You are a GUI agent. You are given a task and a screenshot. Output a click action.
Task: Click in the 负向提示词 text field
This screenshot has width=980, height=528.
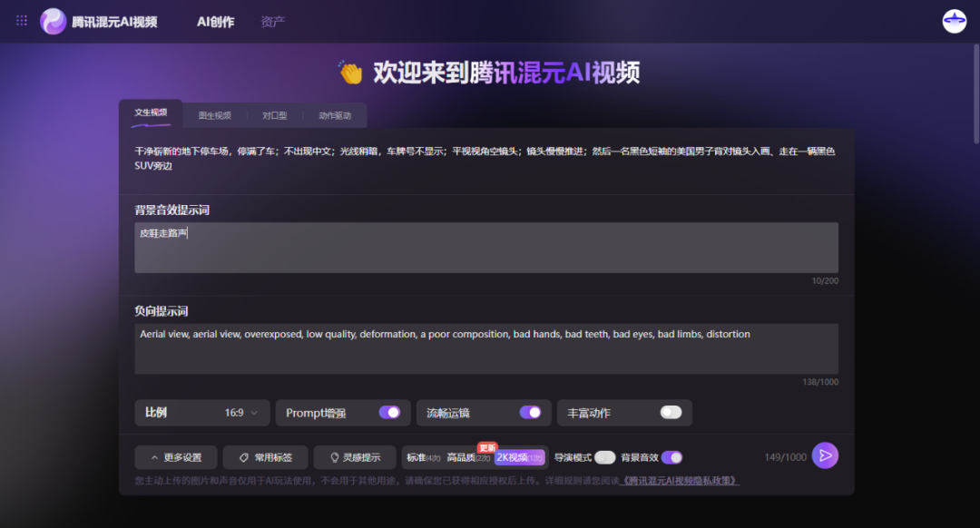coord(485,349)
